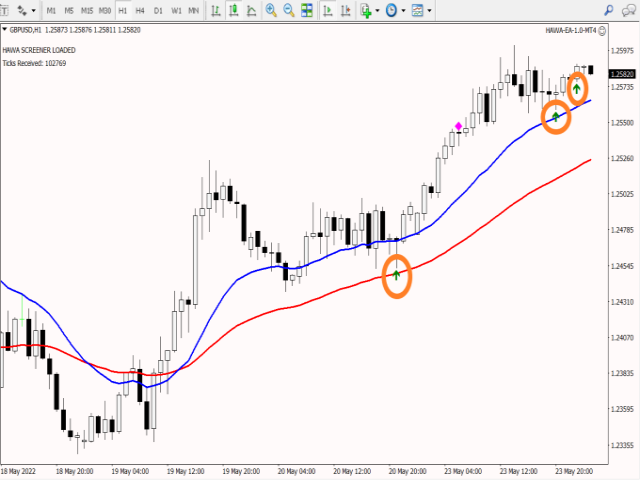Image resolution: width=640 pixels, height=480 pixels.
Task: Open the arrows tool dropdown arrow
Action: 33,11
